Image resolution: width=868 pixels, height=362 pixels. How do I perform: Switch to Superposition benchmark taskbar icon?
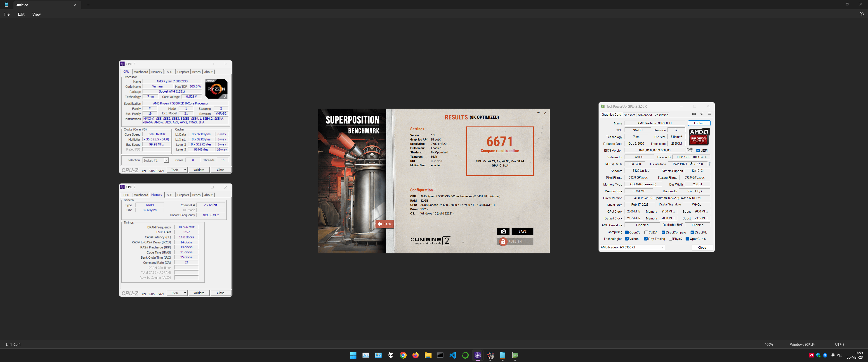click(x=490, y=355)
